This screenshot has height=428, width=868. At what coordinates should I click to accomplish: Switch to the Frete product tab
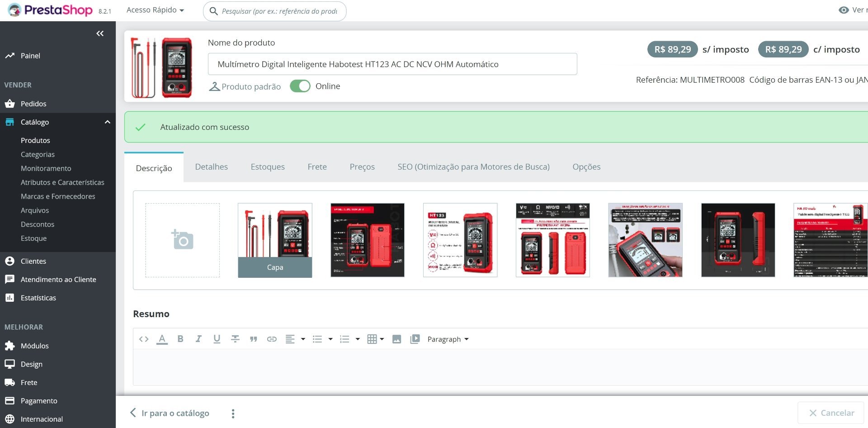(x=317, y=167)
